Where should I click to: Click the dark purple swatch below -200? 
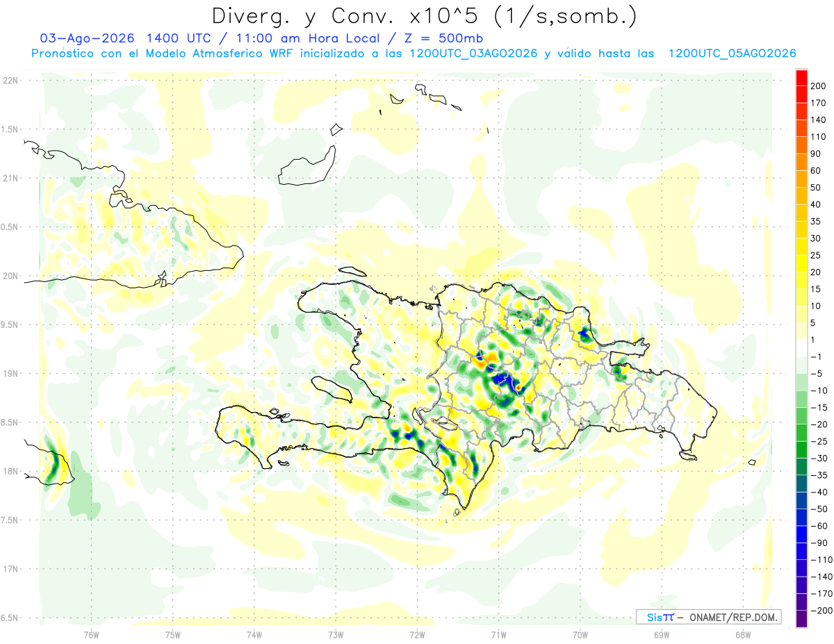coord(801,618)
